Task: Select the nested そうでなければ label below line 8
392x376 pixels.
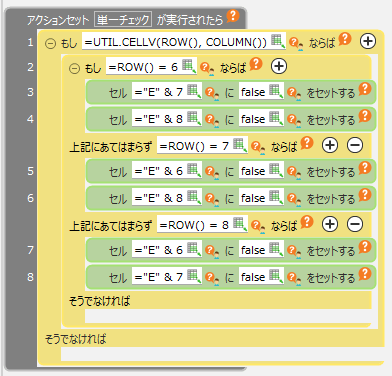Action: 99,301
